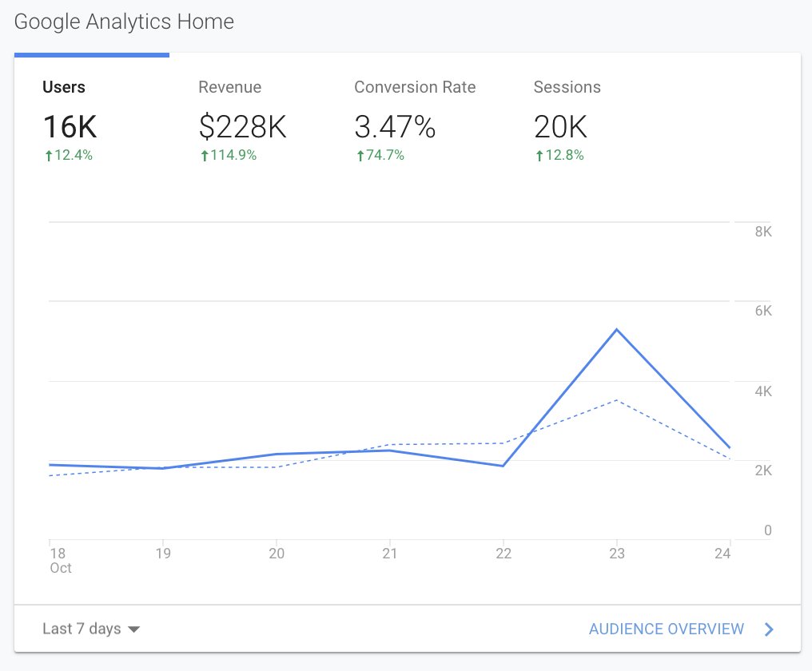Click the 2K y-axis label
812x671 pixels.
click(x=763, y=470)
